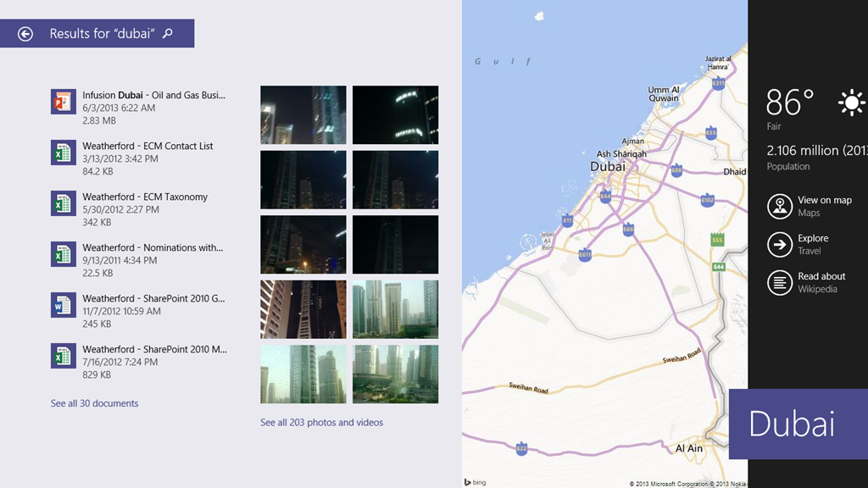Click the Read about Wikipedia icon

click(780, 283)
